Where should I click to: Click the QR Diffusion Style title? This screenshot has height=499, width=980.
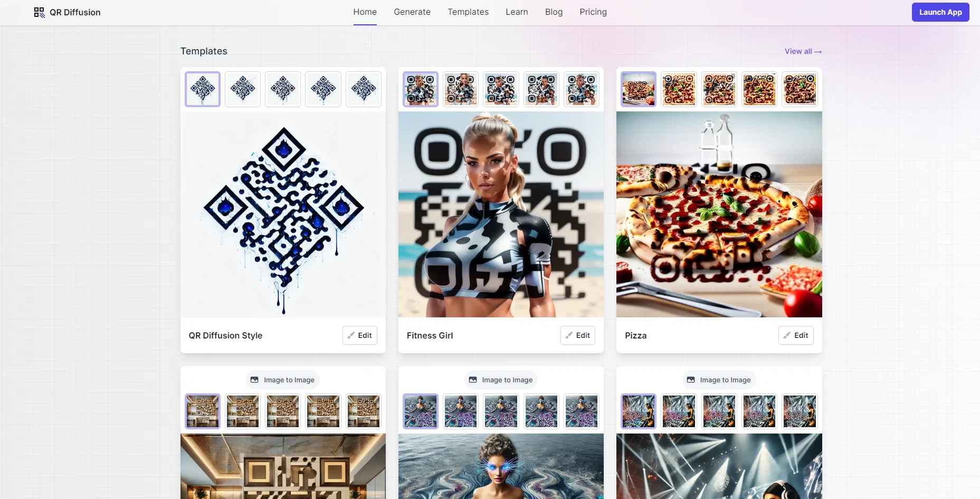point(225,335)
